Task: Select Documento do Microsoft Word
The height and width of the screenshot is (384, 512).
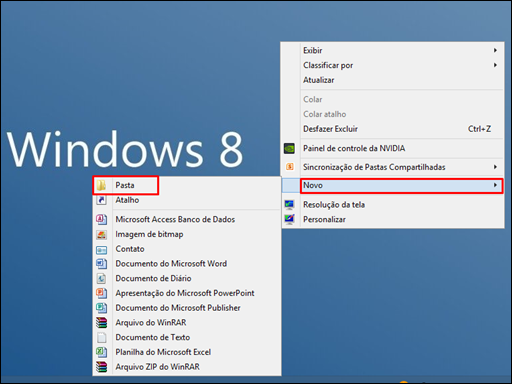Action: [x=187, y=264]
